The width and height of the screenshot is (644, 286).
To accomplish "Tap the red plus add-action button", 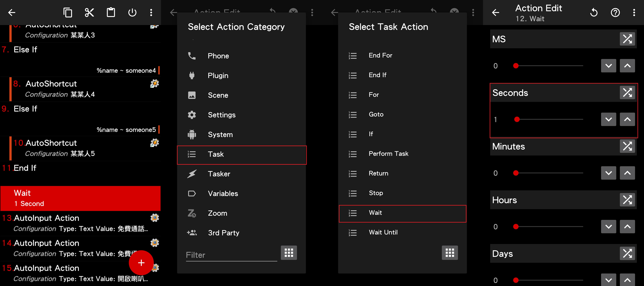I will click(141, 263).
